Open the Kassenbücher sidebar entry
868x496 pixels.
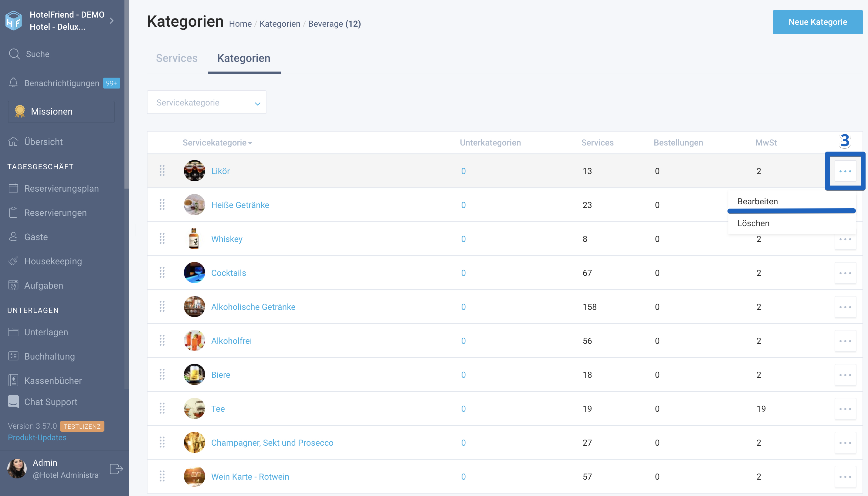coord(53,380)
